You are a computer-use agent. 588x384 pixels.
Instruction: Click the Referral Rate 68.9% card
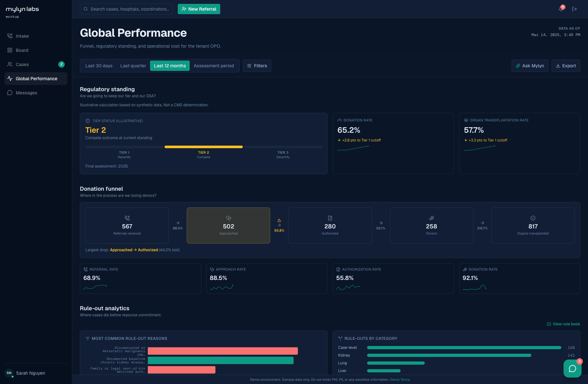tap(140, 278)
